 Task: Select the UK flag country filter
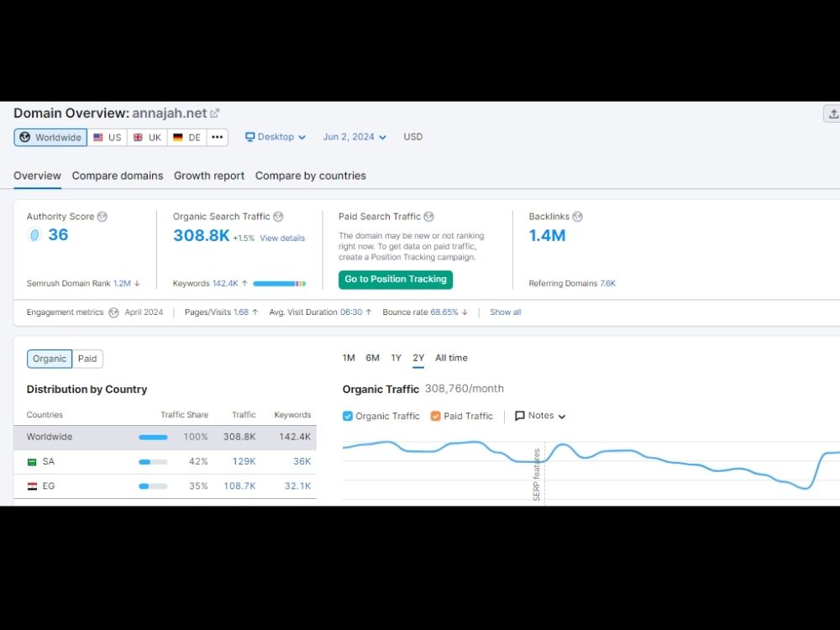click(x=147, y=137)
